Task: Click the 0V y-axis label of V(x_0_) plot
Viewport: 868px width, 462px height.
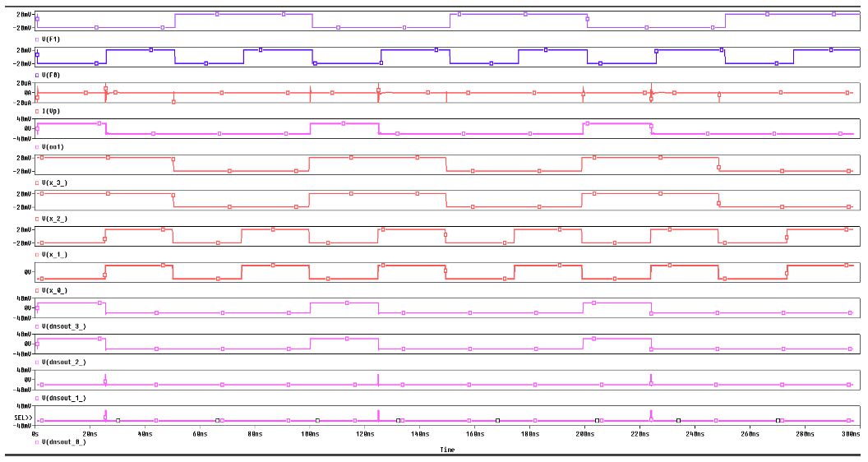Action: (x=28, y=272)
